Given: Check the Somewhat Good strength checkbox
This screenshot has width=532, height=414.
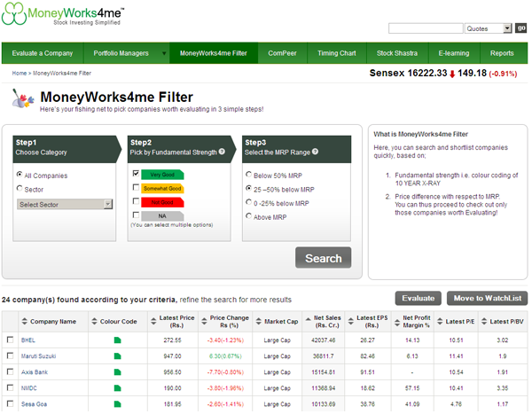Looking at the screenshot, I should click(x=136, y=187).
